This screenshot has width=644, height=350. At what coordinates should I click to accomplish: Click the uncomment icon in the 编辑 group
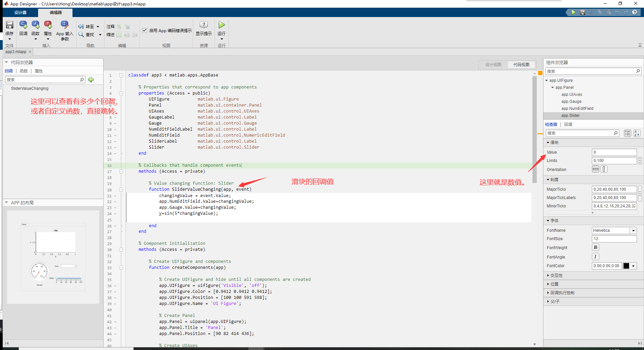click(127, 26)
